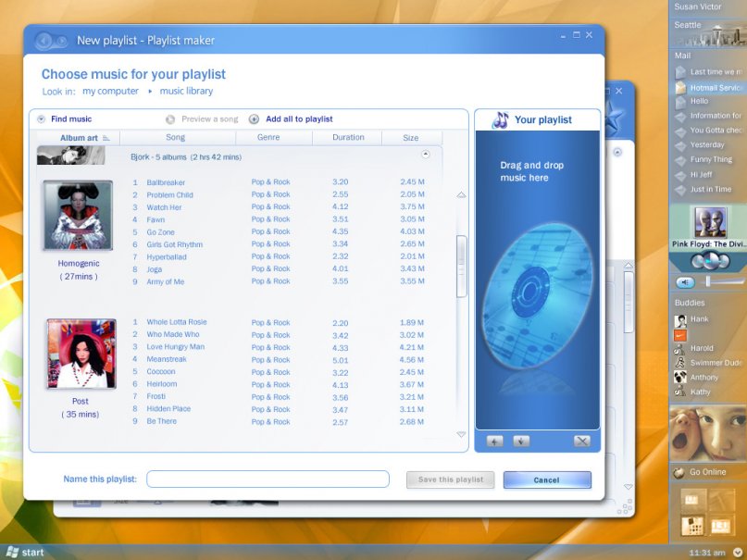This screenshot has height=560, width=747.
Task: Click buddy Swimmer Dude icon
Action: 679,363
